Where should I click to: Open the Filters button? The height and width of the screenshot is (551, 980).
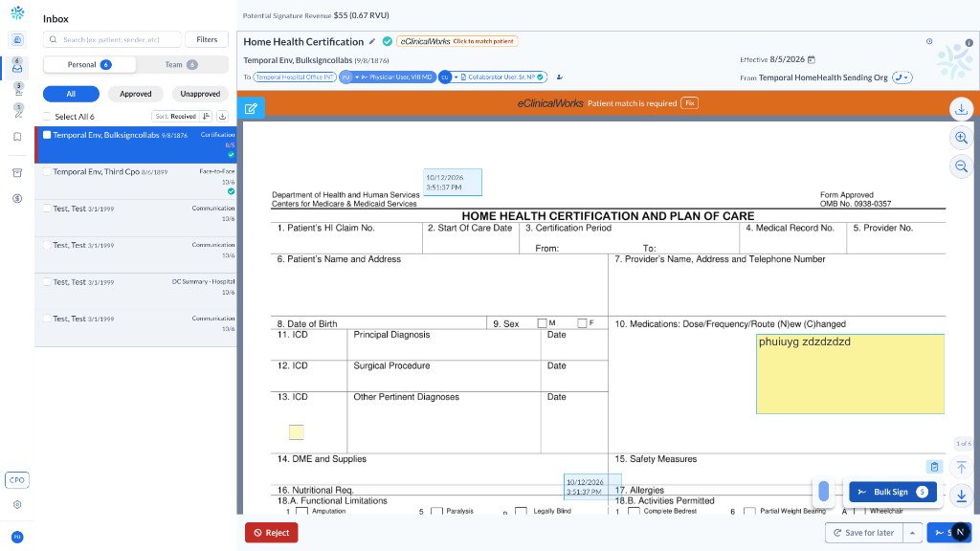click(207, 39)
